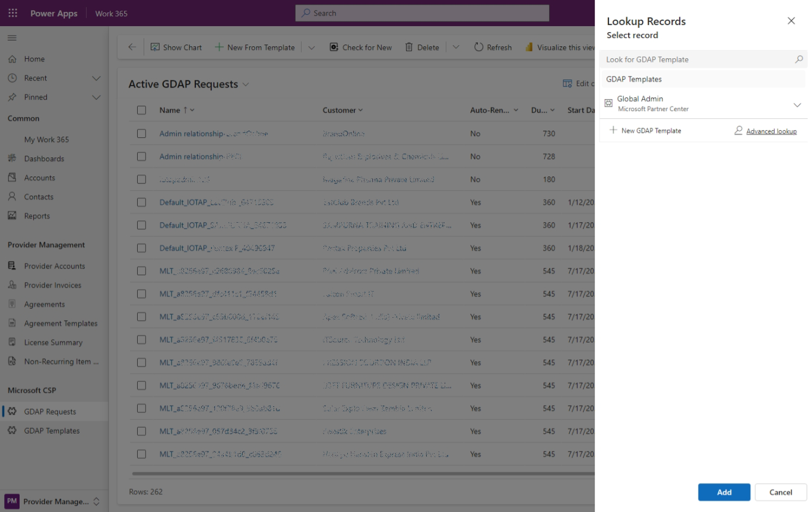Viewport: 812px width, 512px height.
Task: Click New GDAP Template
Action: (645, 131)
